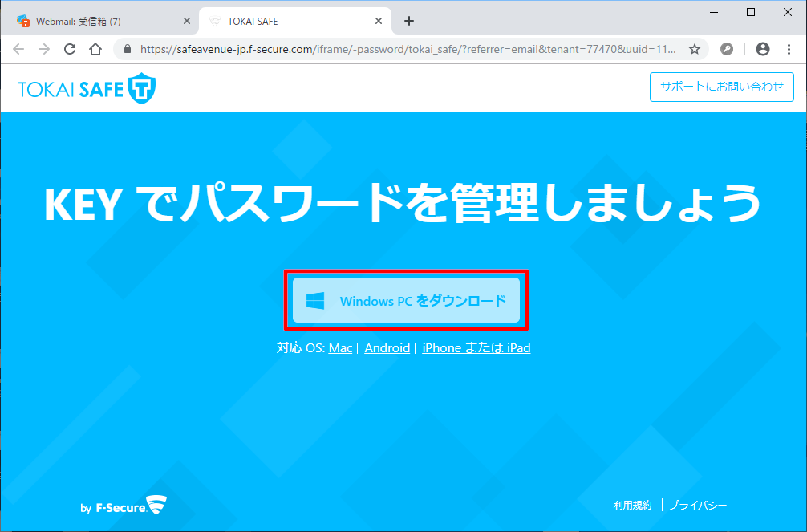
Task: Open the Mac download link
Action: tap(340, 348)
